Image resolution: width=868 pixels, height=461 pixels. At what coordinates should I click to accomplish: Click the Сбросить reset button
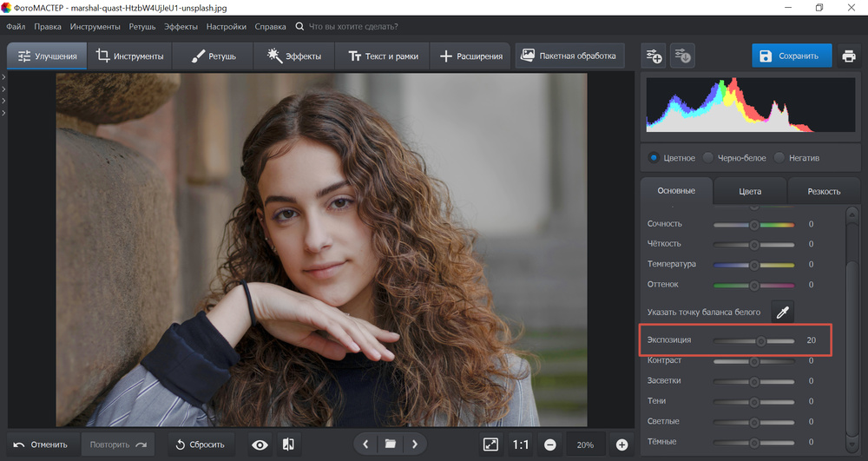pyautogui.click(x=200, y=445)
